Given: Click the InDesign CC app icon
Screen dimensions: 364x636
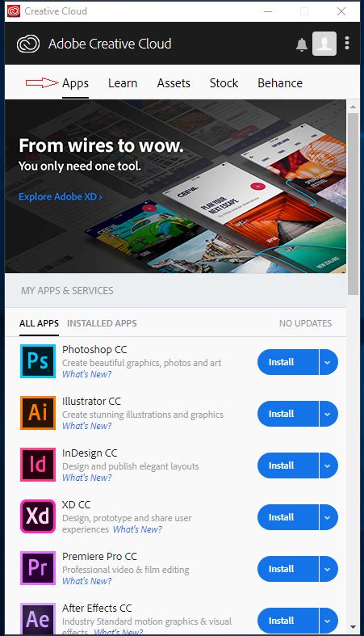Looking at the screenshot, I should [x=38, y=465].
